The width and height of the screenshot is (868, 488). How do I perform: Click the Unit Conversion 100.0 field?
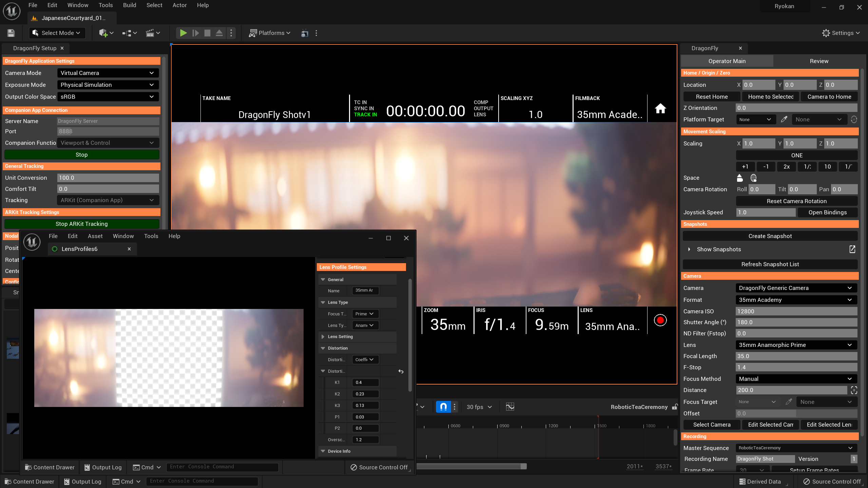[x=108, y=178]
